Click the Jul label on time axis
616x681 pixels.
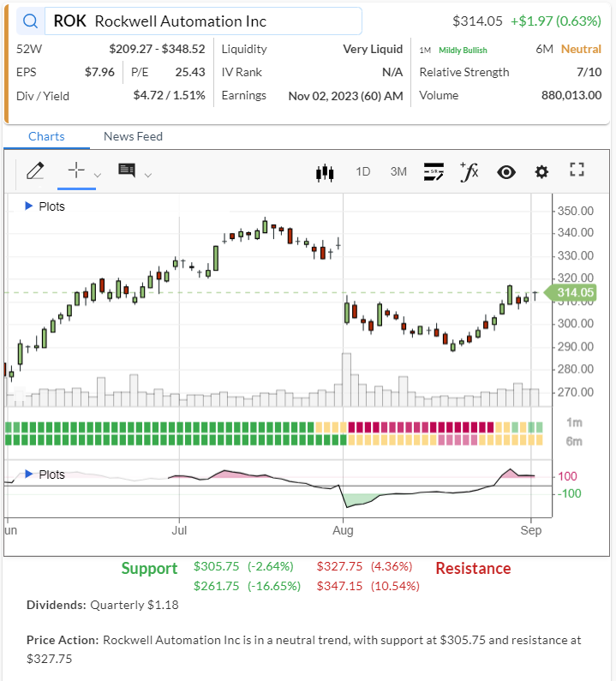click(179, 530)
